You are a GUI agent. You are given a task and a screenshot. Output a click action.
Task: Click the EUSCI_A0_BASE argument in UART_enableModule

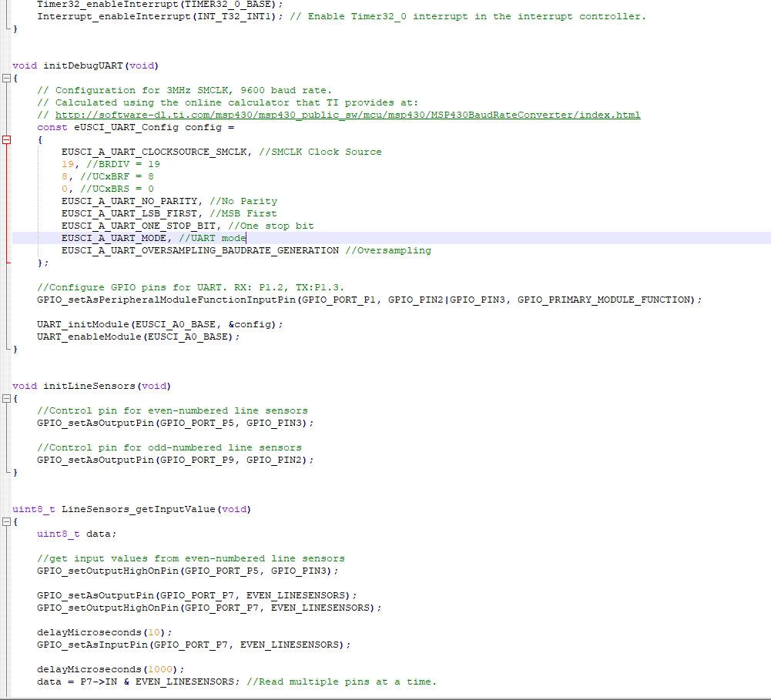pyautogui.click(x=193, y=337)
